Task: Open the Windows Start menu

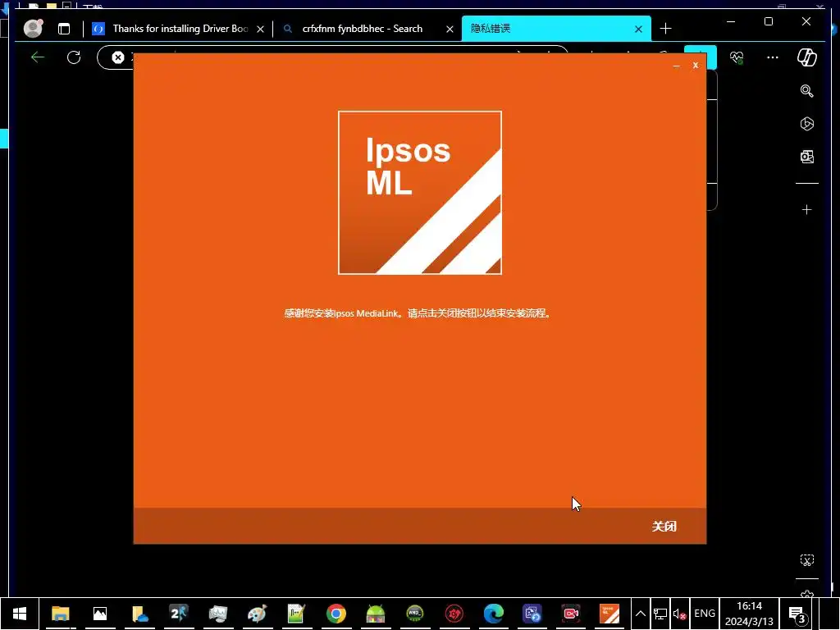Action: click(x=20, y=614)
